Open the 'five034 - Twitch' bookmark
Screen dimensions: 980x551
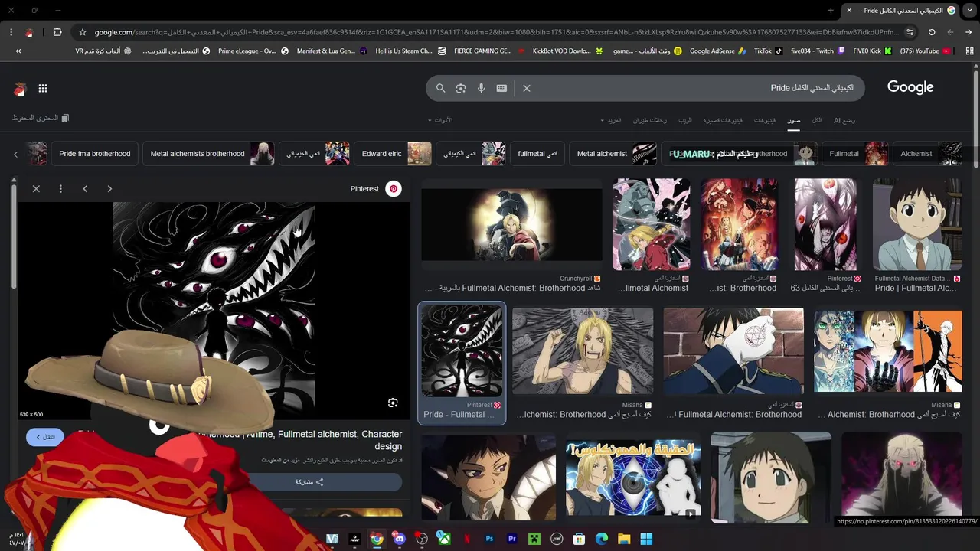(x=817, y=51)
